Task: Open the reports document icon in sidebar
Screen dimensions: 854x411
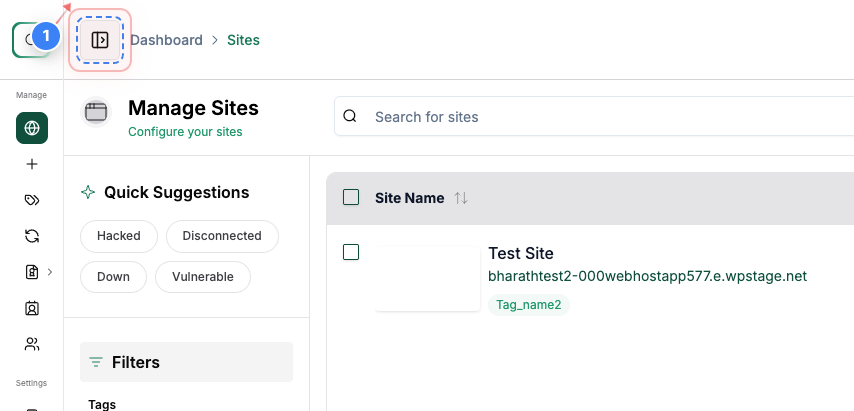Action: click(32, 272)
